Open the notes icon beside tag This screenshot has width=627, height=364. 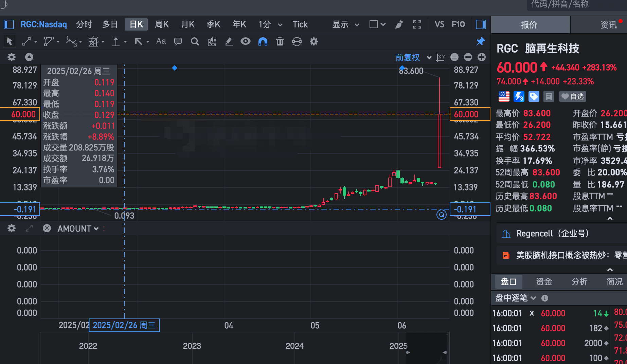coord(549,96)
